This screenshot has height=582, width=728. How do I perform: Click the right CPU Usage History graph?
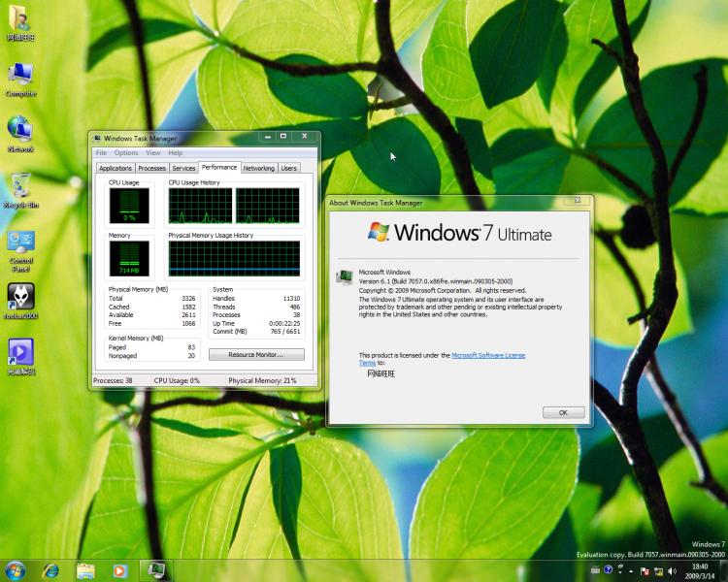268,206
